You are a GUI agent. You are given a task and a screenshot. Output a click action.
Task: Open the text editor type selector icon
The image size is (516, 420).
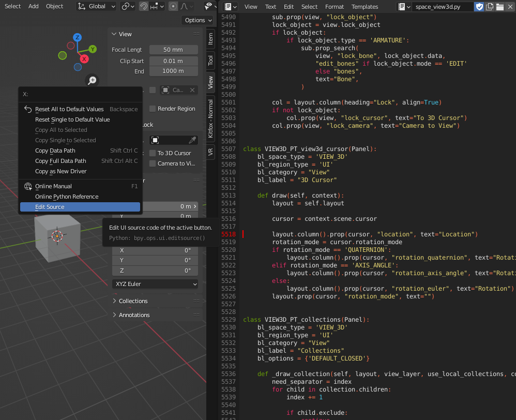coord(231,7)
